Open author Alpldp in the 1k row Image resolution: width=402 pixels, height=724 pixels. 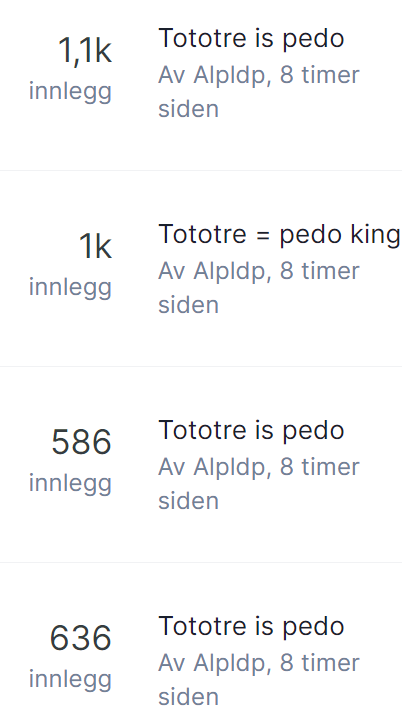point(229,271)
